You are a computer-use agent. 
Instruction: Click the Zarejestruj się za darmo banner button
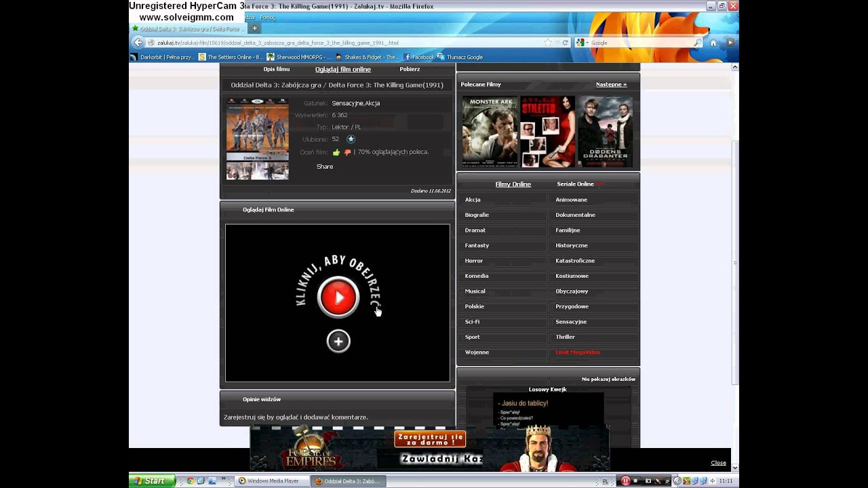[x=430, y=439]
